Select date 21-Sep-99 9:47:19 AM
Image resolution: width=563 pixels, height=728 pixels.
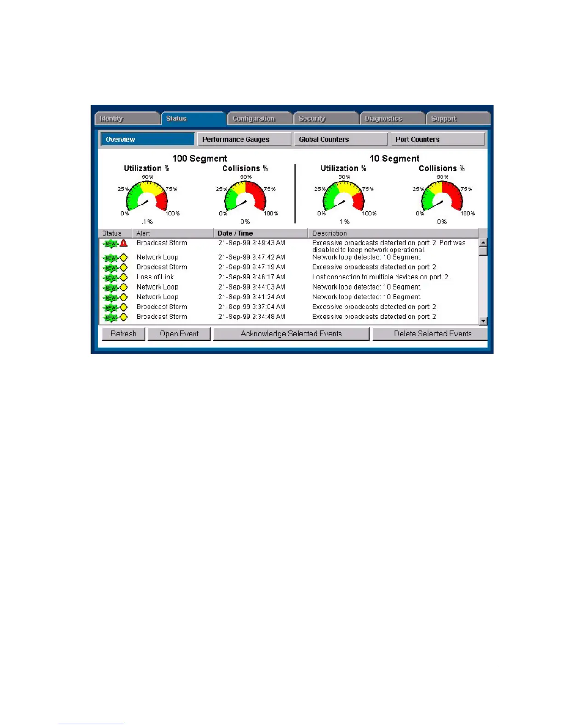tap(252, 267)
